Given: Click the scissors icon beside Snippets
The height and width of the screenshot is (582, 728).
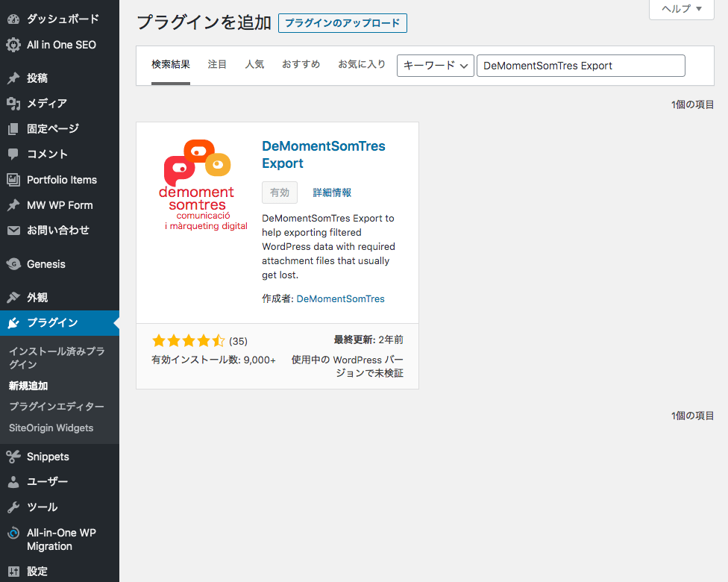Looking at the screenshot, I should pyautogui.click(x=13, y=457).
